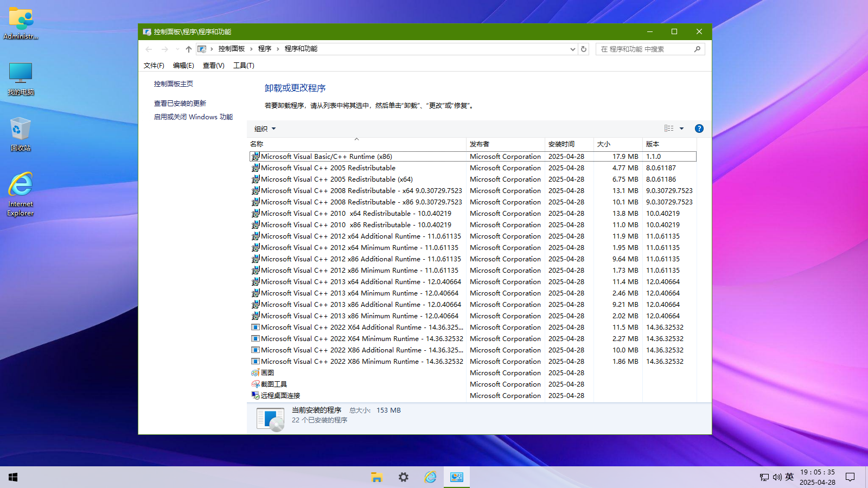Viewport: 868px width, 488px height.
Task: Click breadcrumb chevron after 程序
Action: coord(278,49)
